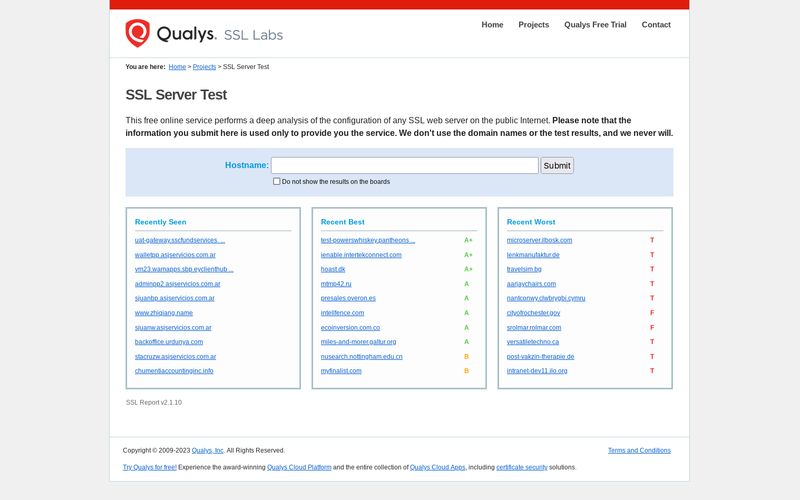Open myfinalist.com link
Screen dimensions: 800x500
point(341,371)
